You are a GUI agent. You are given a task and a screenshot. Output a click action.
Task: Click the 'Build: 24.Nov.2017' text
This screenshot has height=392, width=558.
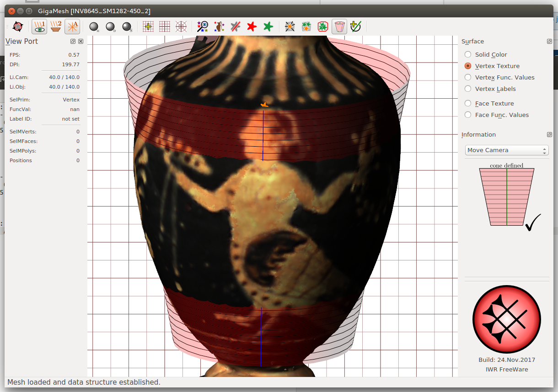tap(507, 360)
